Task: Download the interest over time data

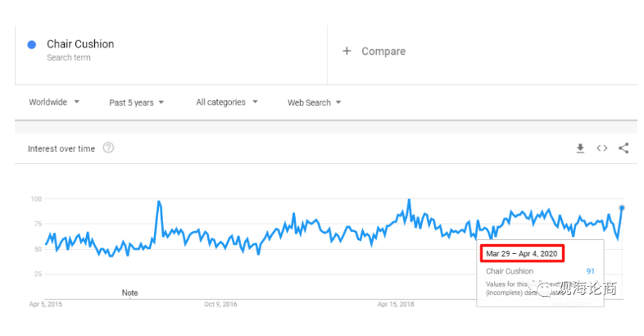Action: 580,148
